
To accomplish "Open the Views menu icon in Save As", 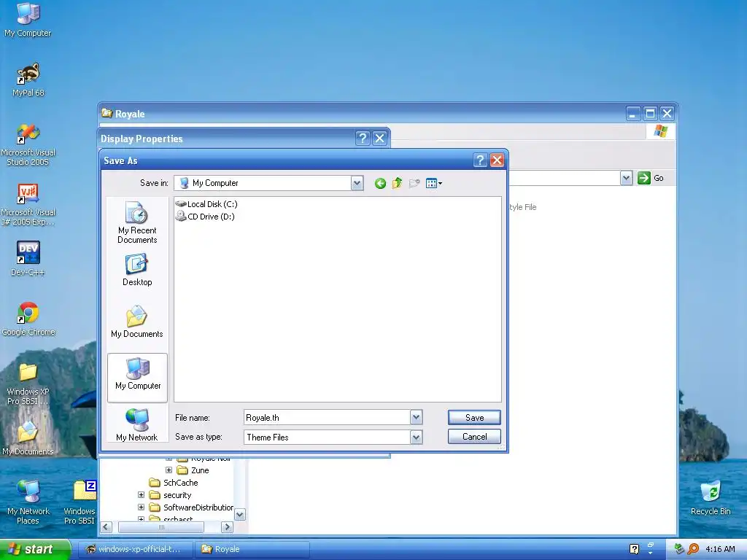I will pos(433,183).
